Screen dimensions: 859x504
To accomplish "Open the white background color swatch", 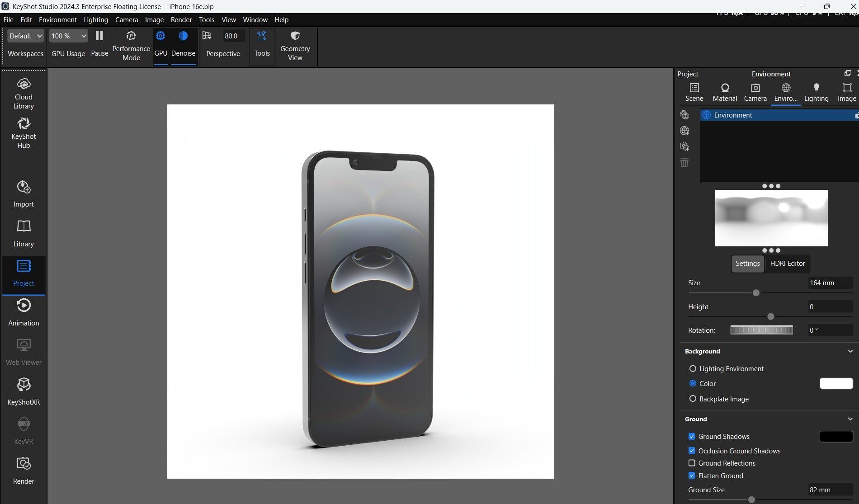I will click(x=836, y=383).
